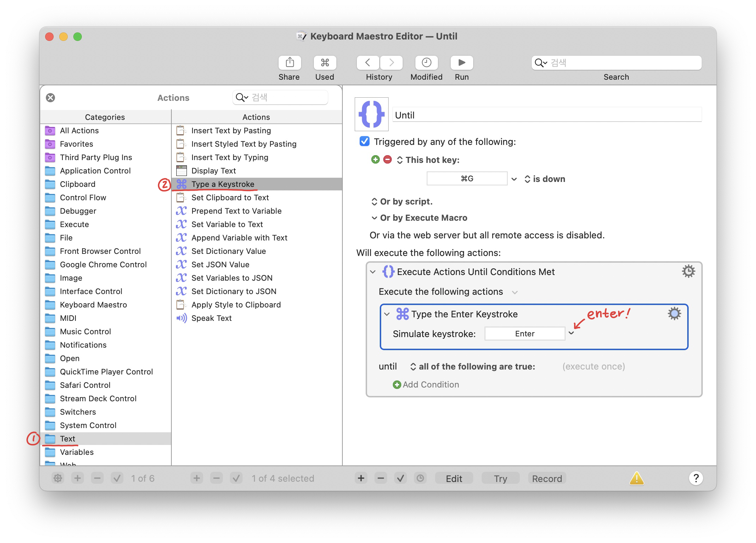Screen dimensions: 756x543
Task: Select Insert Text by Typing action
Action: point(230,157)
